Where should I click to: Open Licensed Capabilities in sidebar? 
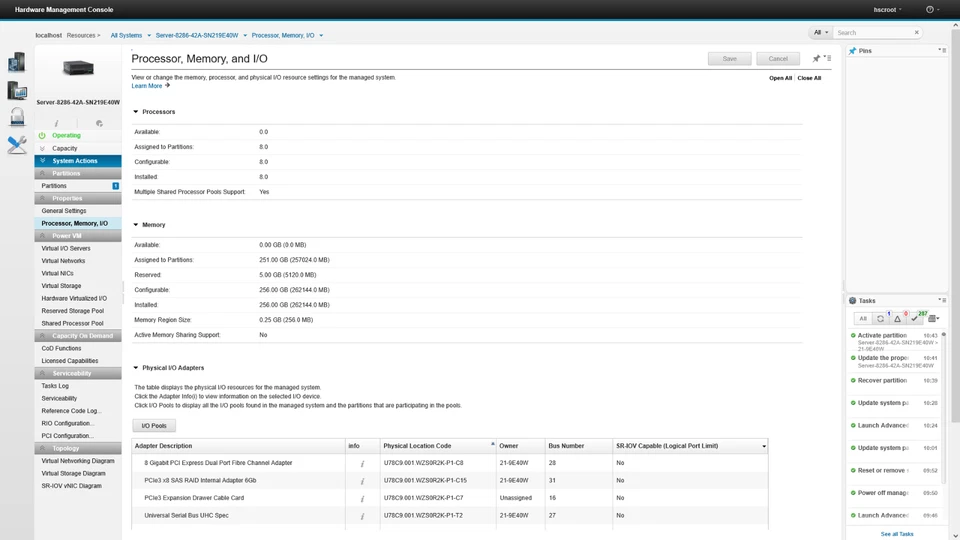(x=70, y=361)
